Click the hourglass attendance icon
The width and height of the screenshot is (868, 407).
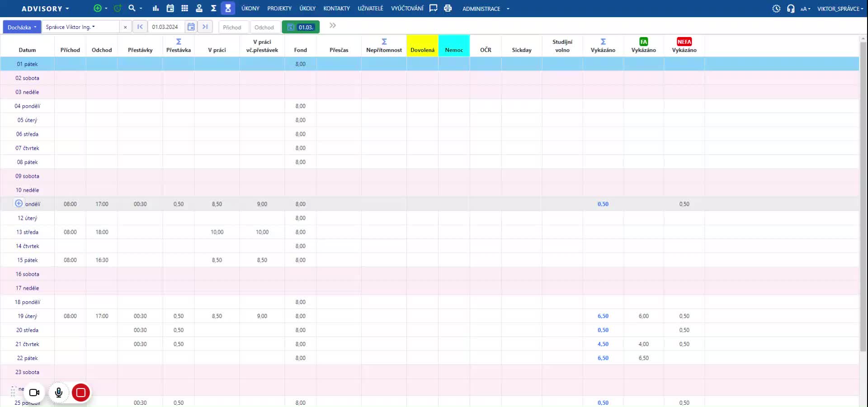tap(228, 8)
